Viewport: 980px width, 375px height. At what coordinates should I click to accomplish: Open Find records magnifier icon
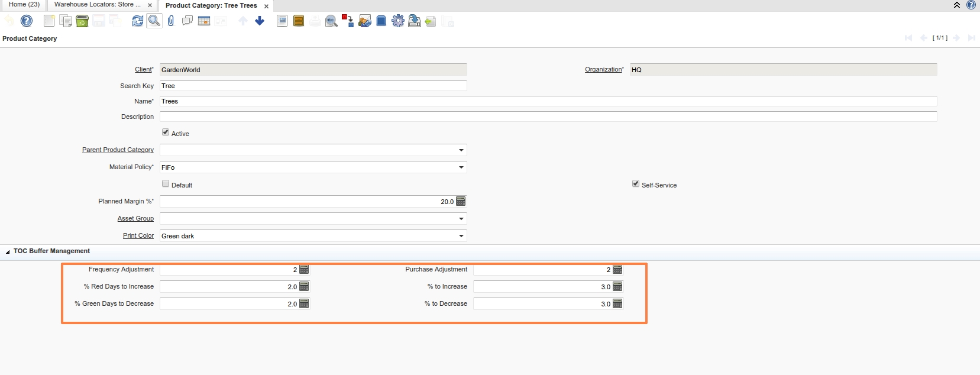coord(154,21)
